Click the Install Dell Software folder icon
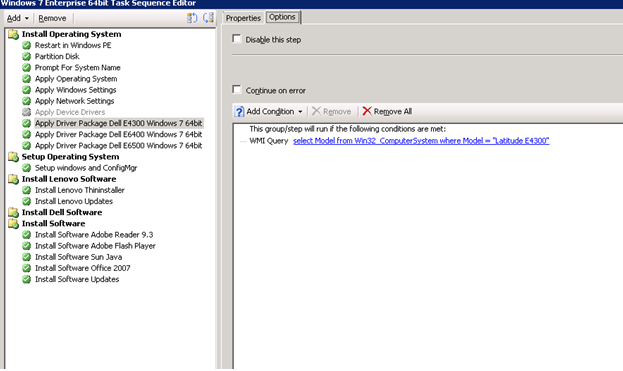Viewport: 623px width, 371px height. 14,213
